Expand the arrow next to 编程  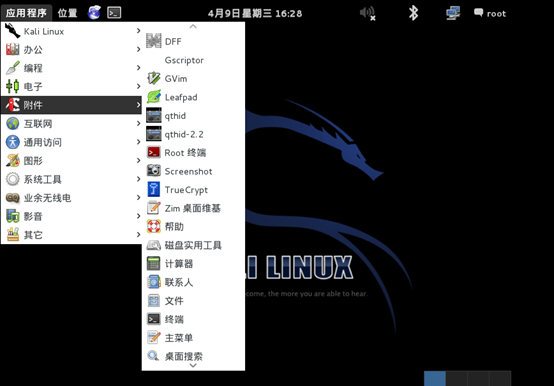coord(138,67)
